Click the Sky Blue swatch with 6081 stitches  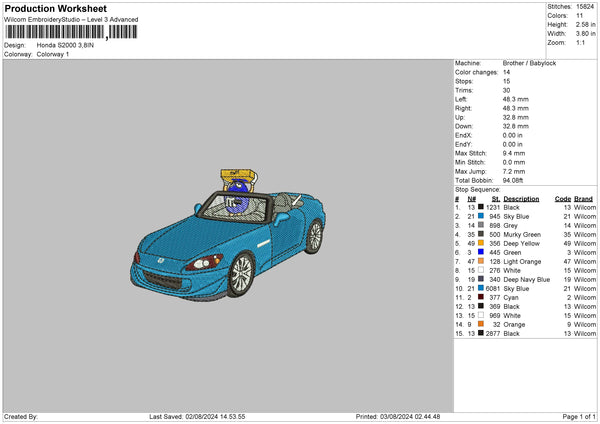(x=481, y=288)
